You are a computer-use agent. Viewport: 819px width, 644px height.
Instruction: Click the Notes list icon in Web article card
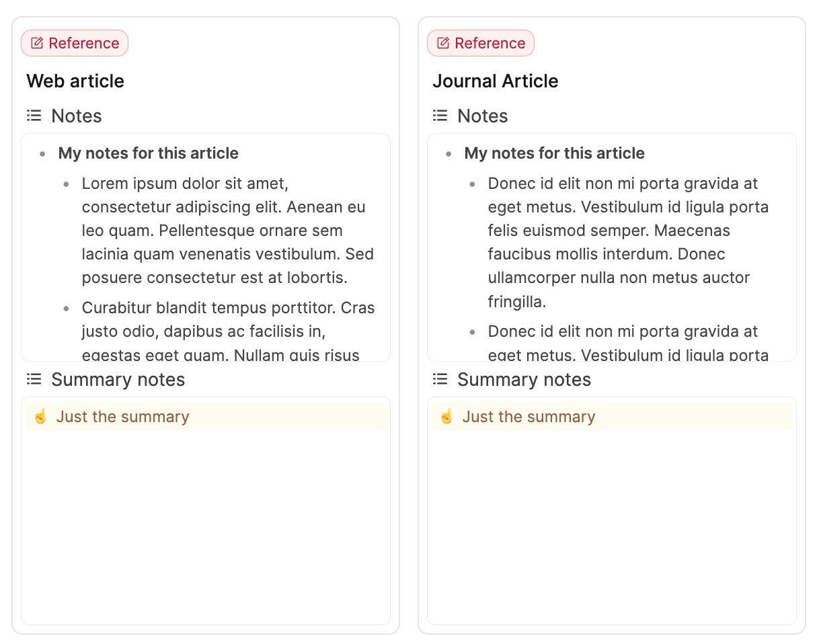click(34, 116)
